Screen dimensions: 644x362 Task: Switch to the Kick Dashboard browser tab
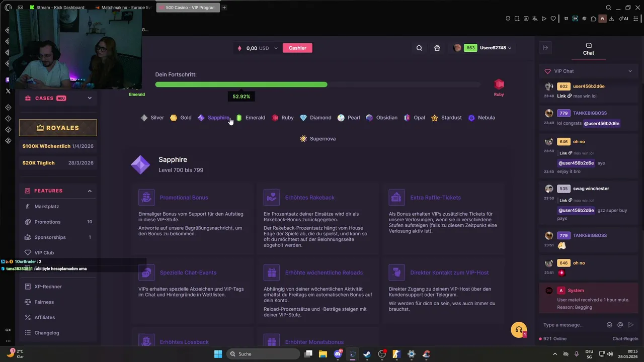(57, 8)
